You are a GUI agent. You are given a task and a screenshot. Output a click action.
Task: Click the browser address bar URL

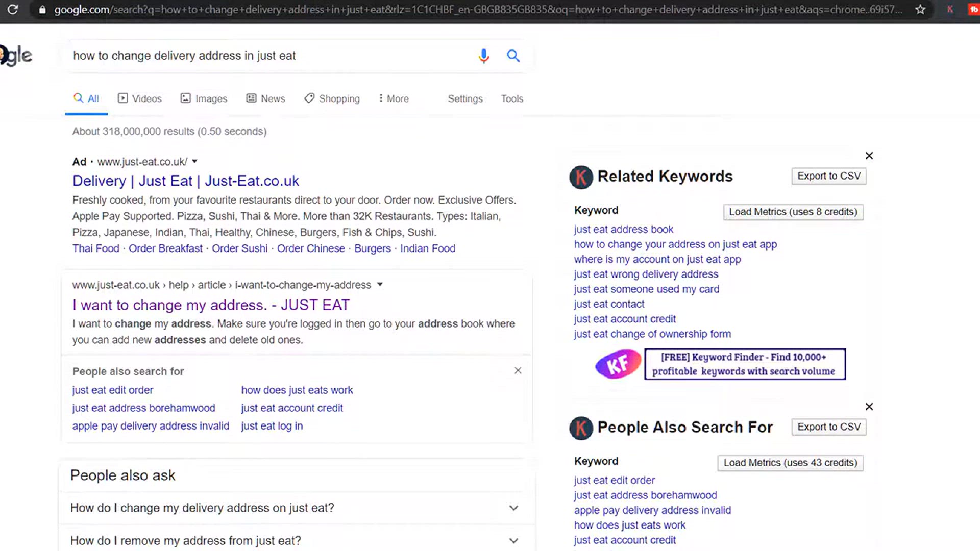[x=478, y=10]
